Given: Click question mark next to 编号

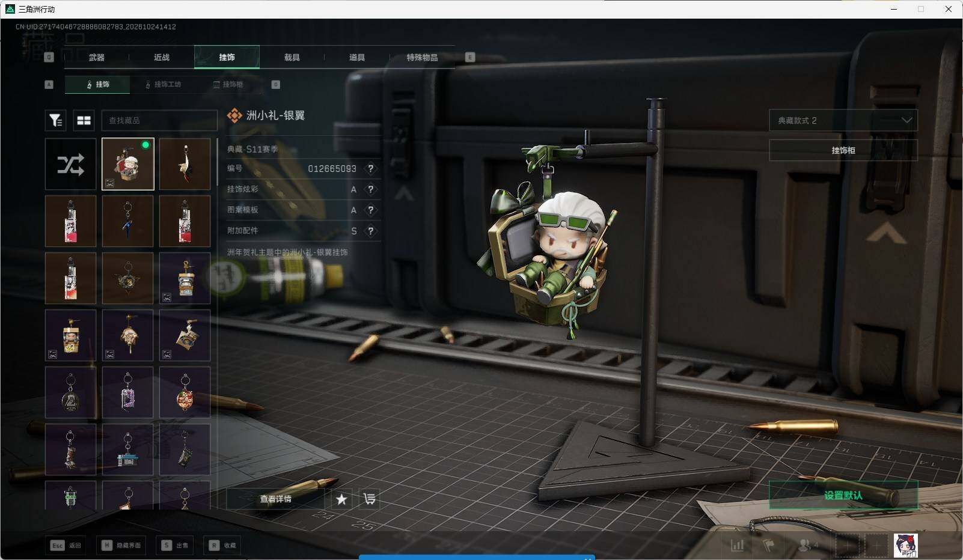Looking at the screenshot, I should pyautogui.click(x=371, y=169).
